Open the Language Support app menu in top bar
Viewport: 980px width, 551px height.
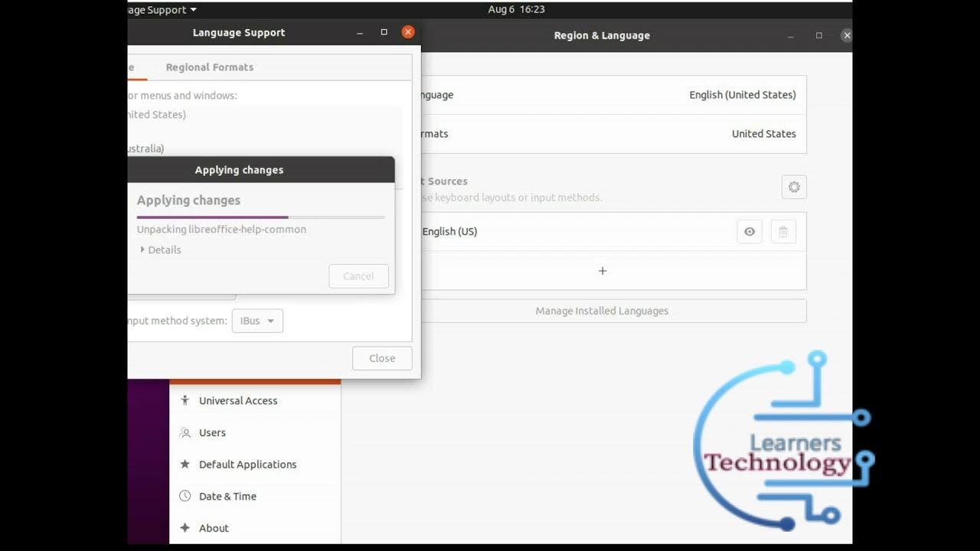pyautogui.click(x=162, y=9)
